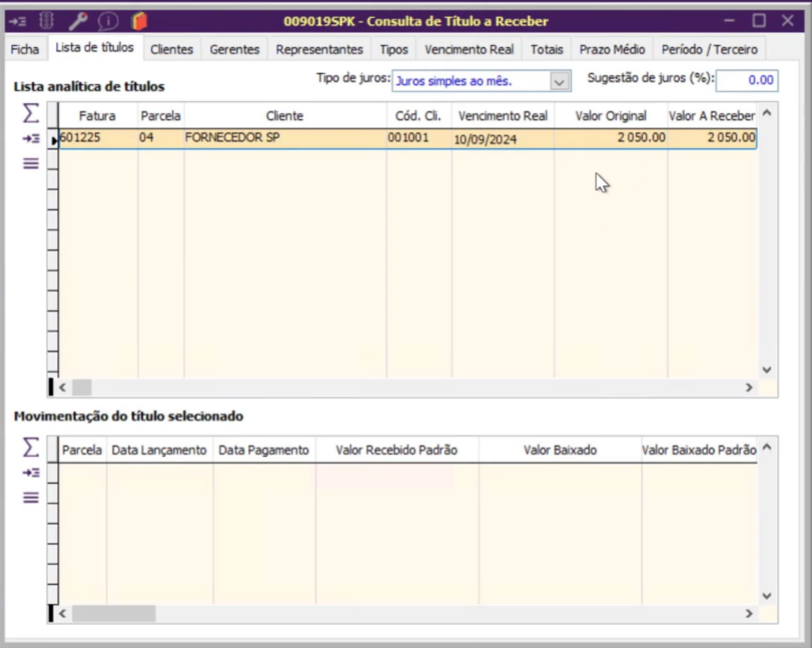Screen dimensions: 812x648
Task: Click parcela cell 04
Action: click(160, 139)
